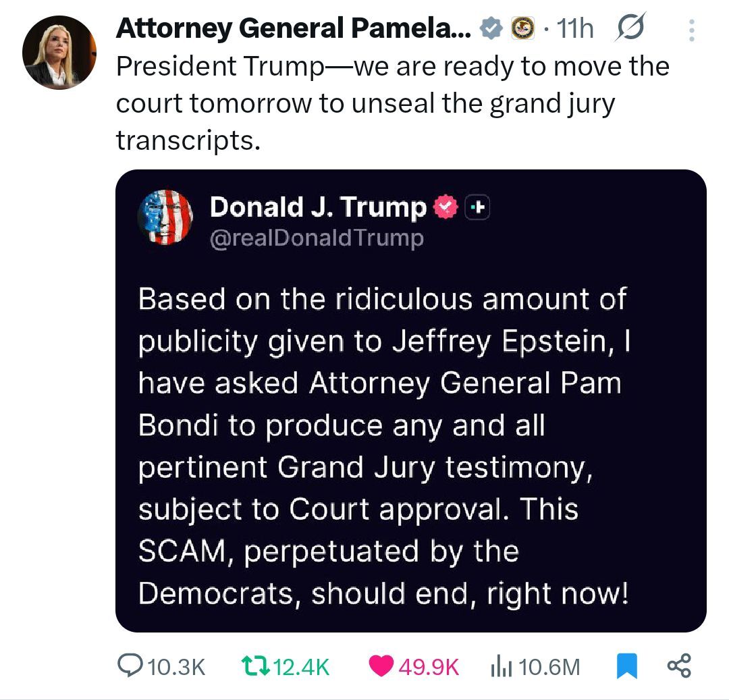Click the 11h timestamp link
729x700 pixels.
[574, 29]
